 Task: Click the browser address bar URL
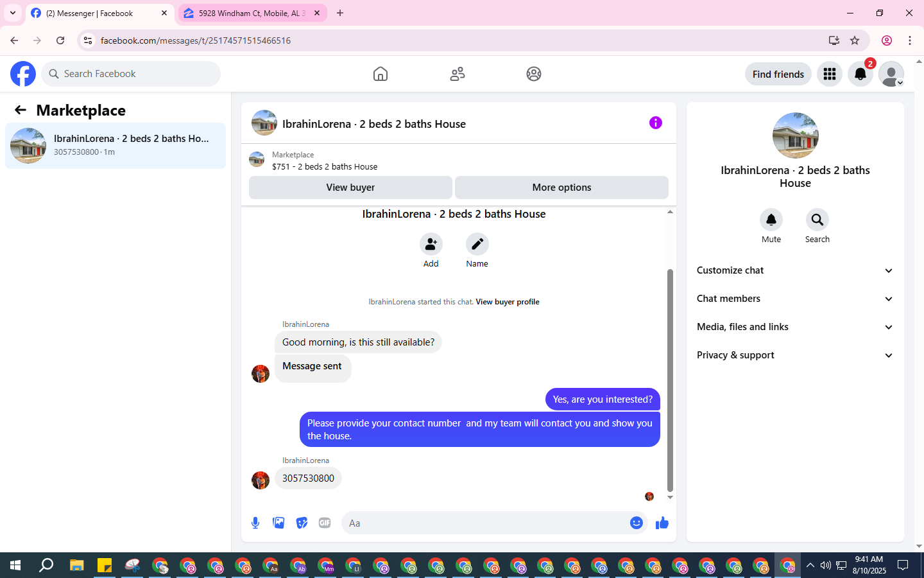click(x=196, y=40)
